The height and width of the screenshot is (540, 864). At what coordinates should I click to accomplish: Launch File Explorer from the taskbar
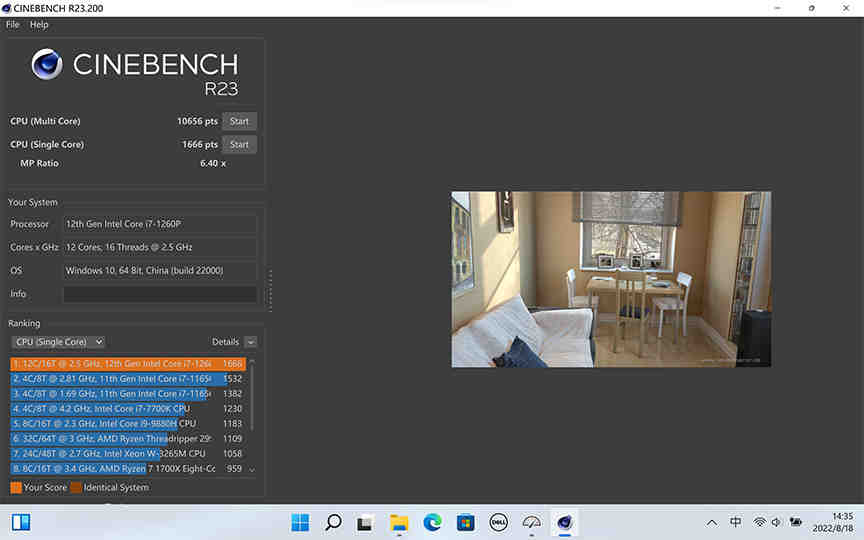[399, 522]
